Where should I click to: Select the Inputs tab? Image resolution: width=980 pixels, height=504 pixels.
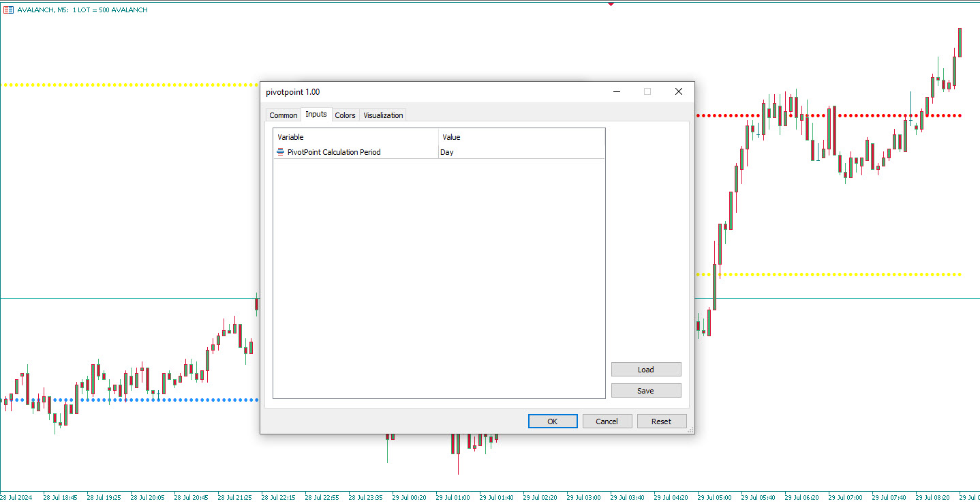[x=316, y=114]
